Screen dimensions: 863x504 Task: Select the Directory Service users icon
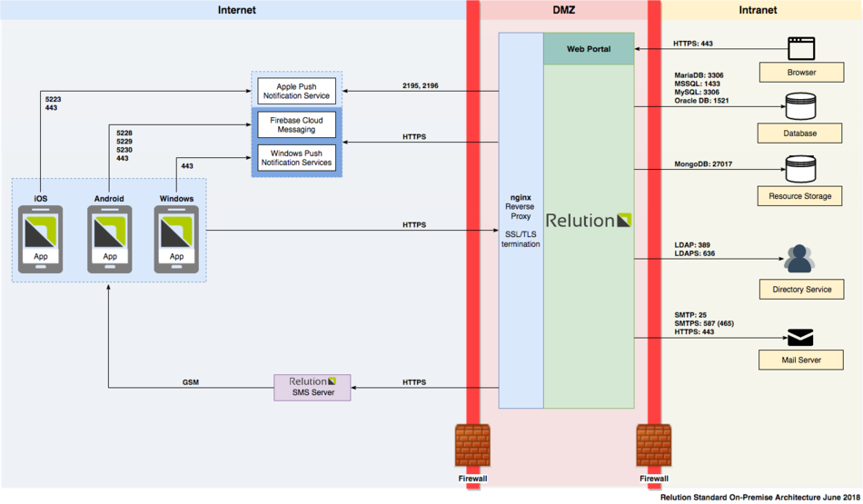pos(800,259)
